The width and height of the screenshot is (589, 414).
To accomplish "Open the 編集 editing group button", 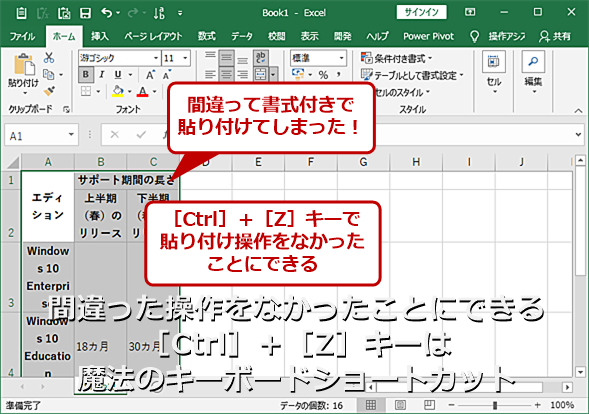I will (533, 73).
